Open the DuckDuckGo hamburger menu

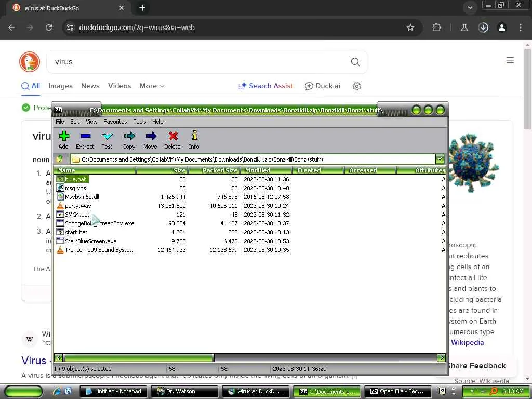(510, 60)
